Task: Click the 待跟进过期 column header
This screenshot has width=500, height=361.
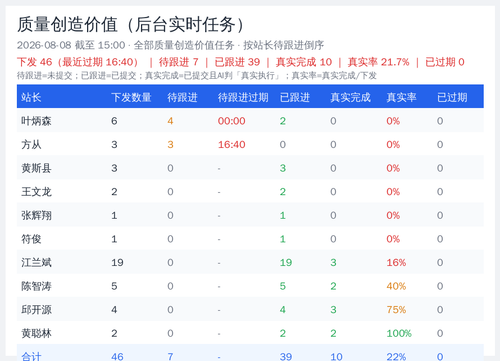Action: [x=243, y=97]
